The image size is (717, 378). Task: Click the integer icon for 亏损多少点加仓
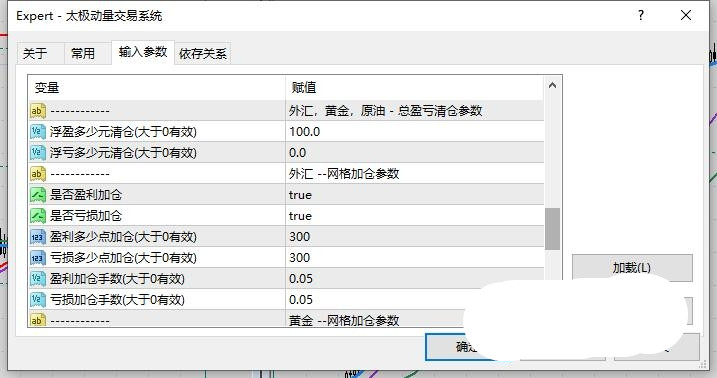[x=38, y=258]
